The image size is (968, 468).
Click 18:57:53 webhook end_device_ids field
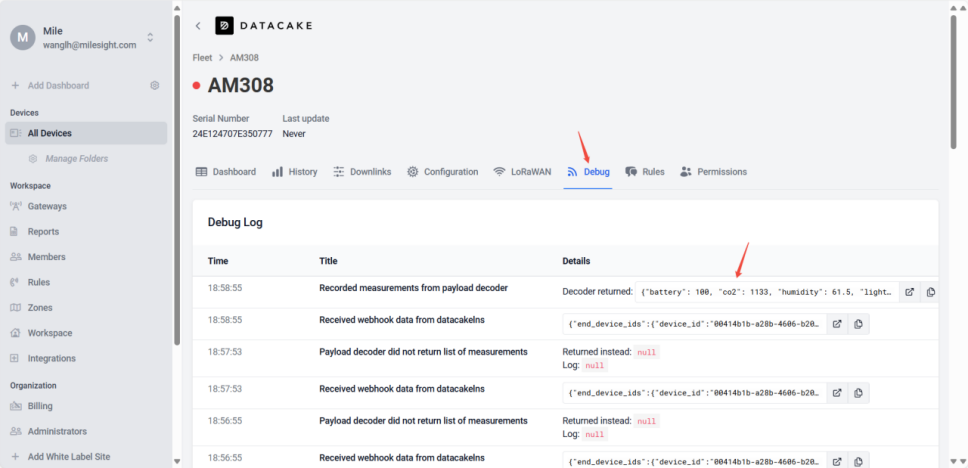pyautogui.click(x=695, y=393)
